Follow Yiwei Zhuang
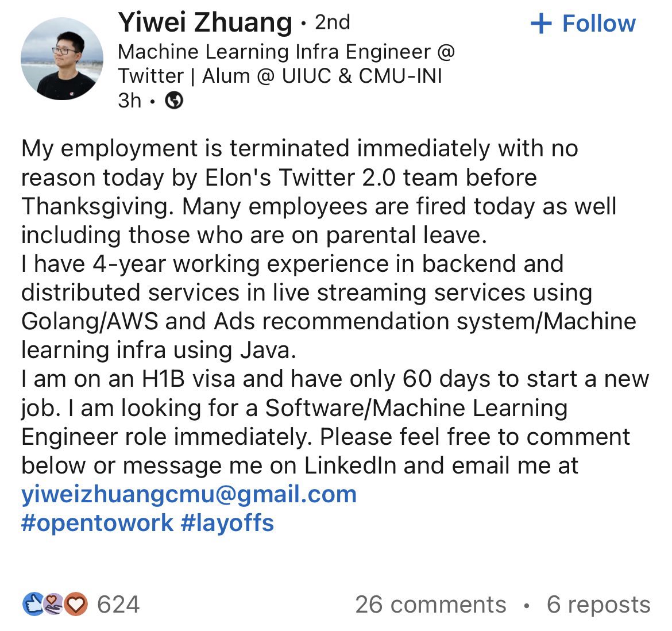 (583, 23)
